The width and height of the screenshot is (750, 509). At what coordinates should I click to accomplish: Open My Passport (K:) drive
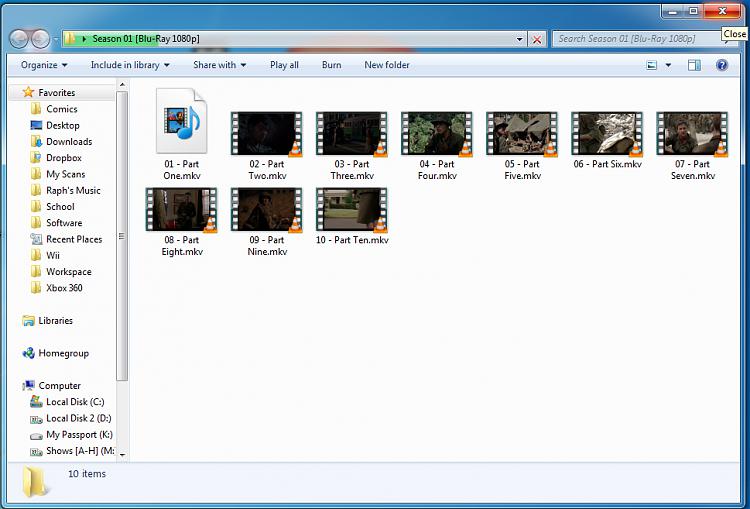coord(71,434)
